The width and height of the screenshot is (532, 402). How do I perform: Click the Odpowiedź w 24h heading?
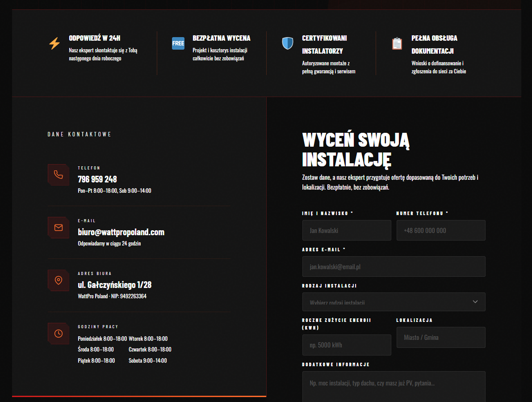[x=95, y=38]
